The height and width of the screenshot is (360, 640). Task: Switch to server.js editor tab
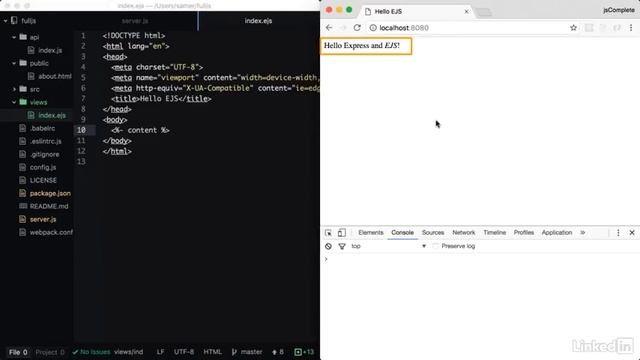(135, 21)
